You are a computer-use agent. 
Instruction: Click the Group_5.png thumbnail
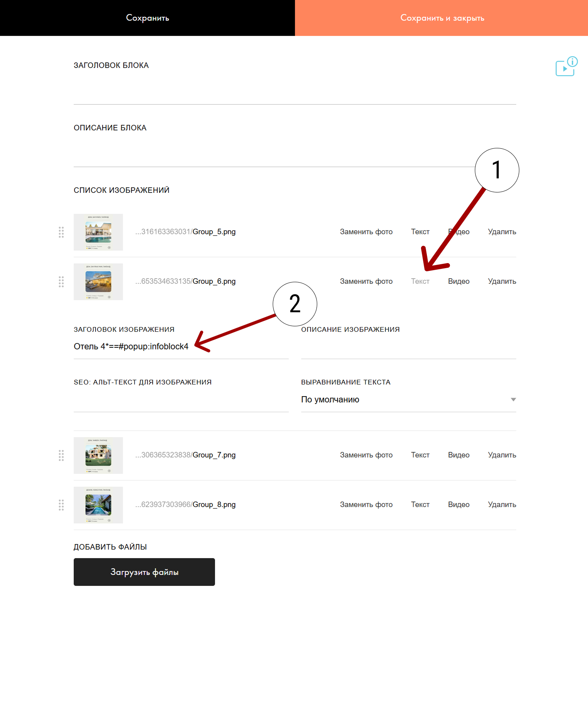click(x=98, y=232)
